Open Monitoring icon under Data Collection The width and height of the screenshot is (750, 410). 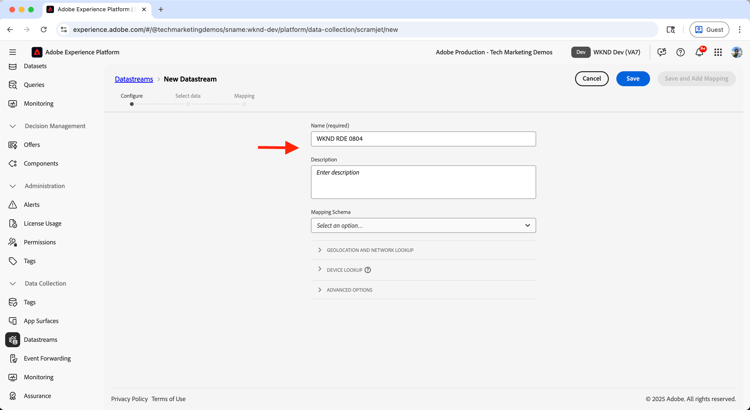tap(13, 377)
